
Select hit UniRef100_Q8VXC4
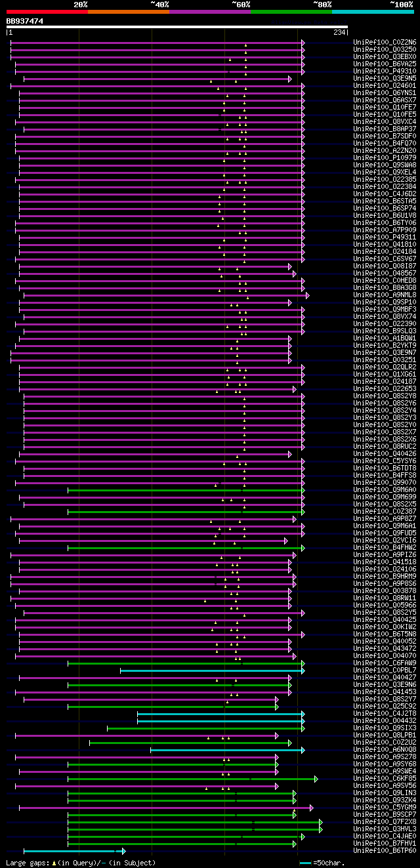(385, 121)
